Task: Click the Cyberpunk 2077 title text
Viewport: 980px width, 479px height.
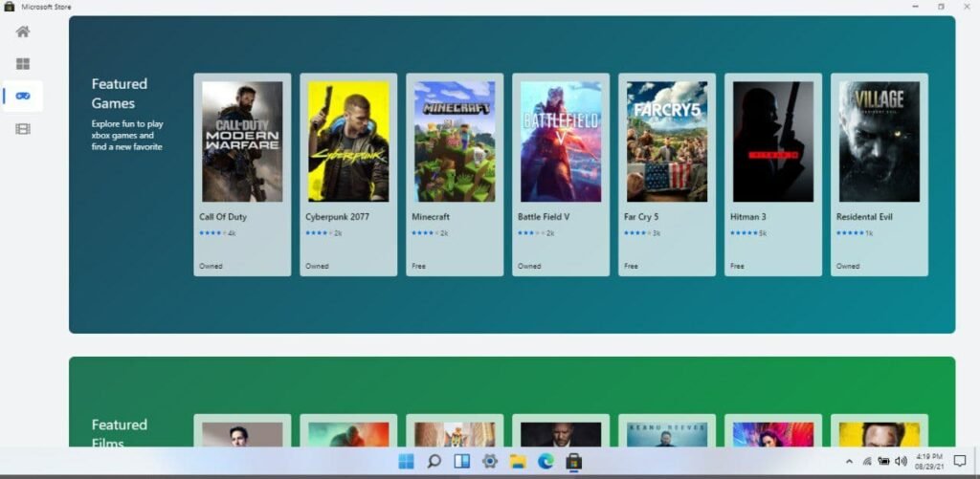Action: (337, 217)
